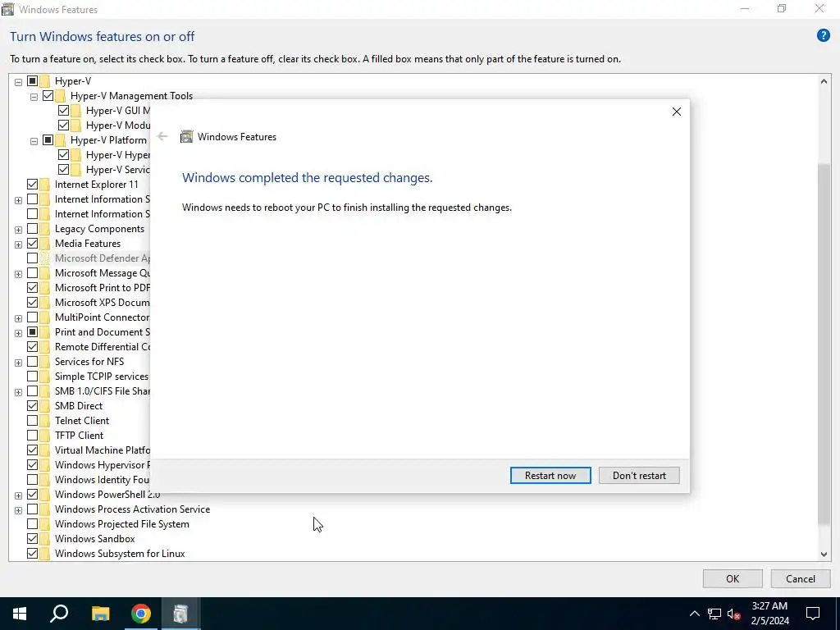Screen dimensions: 840x630
Task: Select Internet Explorer 11 folder icon
Action: pyautogui.click(x=45, y=185)
